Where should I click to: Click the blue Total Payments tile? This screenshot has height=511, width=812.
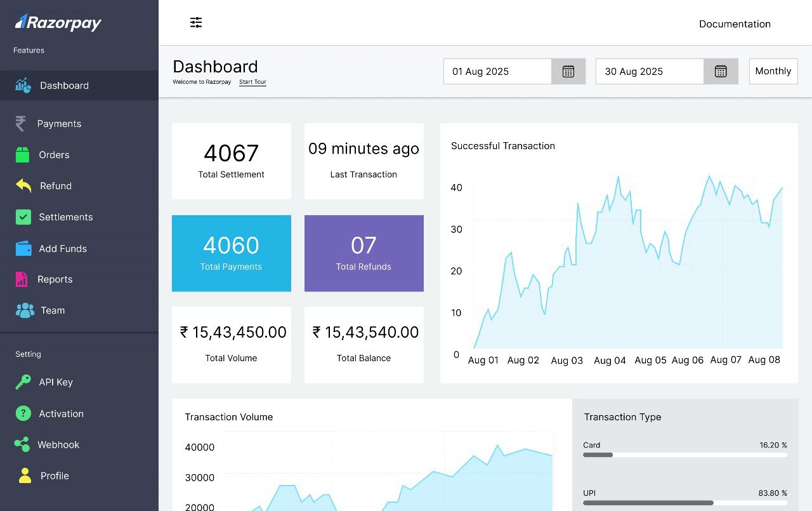click(x=232, y=253)
